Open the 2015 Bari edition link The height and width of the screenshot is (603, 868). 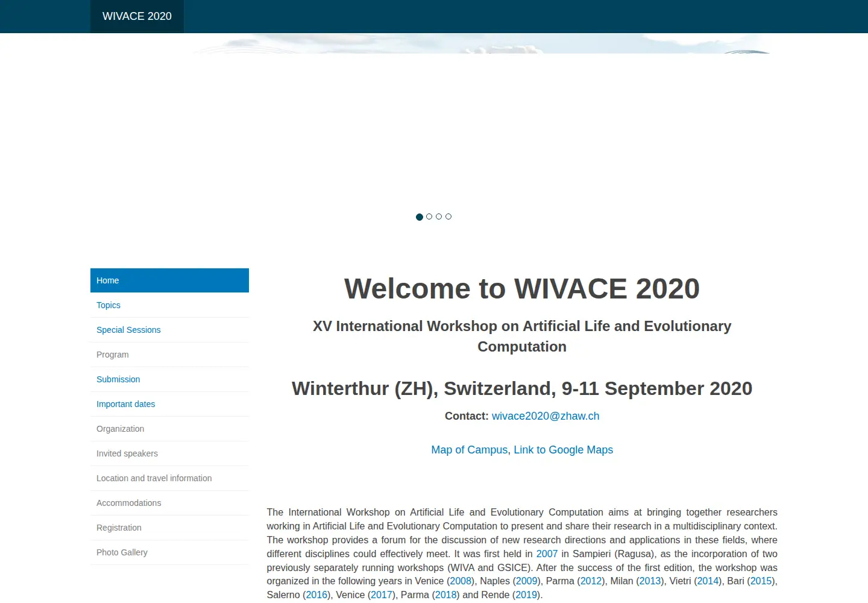click(761, 581)
